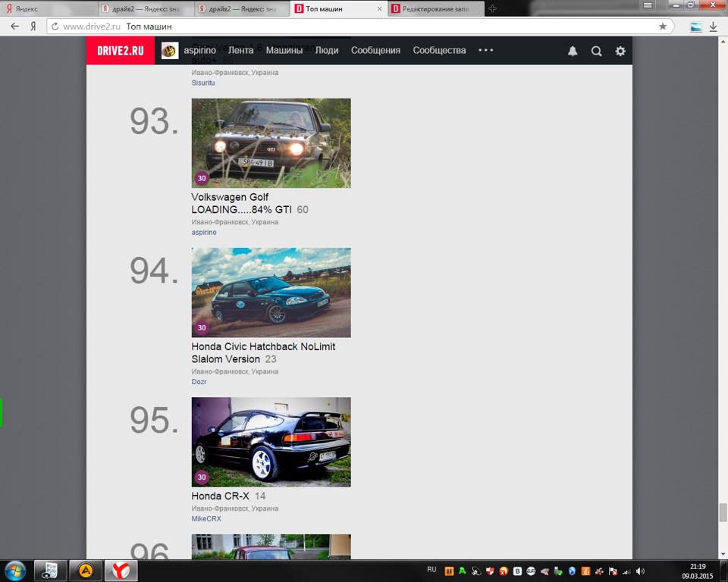Switch the 'RU' input language indicator
The width and height of the screenshot is (728, 582).
[431, 569]
